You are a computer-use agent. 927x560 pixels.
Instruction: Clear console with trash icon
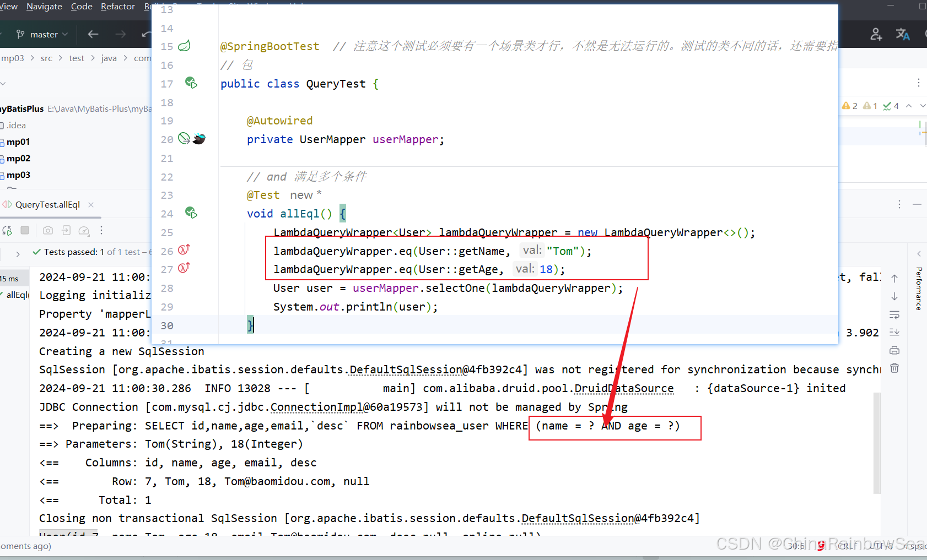pos(894,368)
